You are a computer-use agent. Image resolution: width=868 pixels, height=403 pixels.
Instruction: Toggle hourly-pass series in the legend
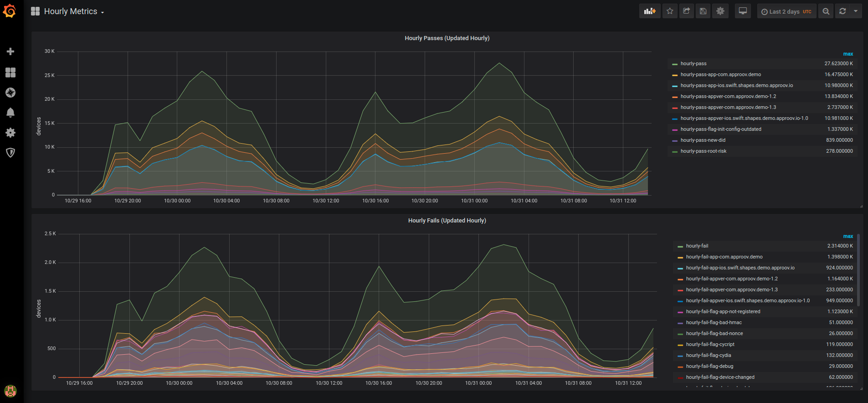tap(693, 64)
